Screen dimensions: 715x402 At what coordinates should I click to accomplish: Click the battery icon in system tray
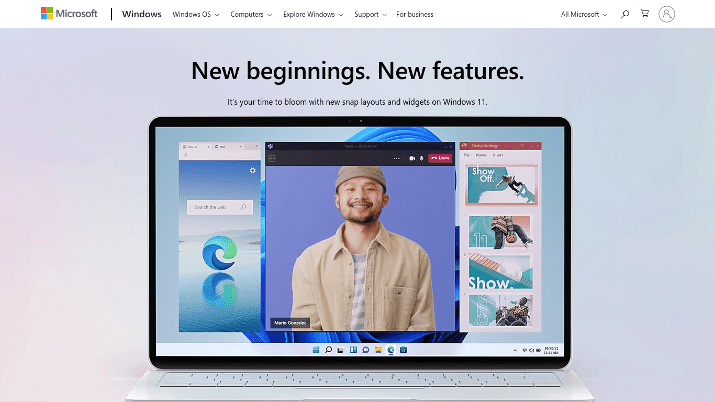(x=539, y=350)
